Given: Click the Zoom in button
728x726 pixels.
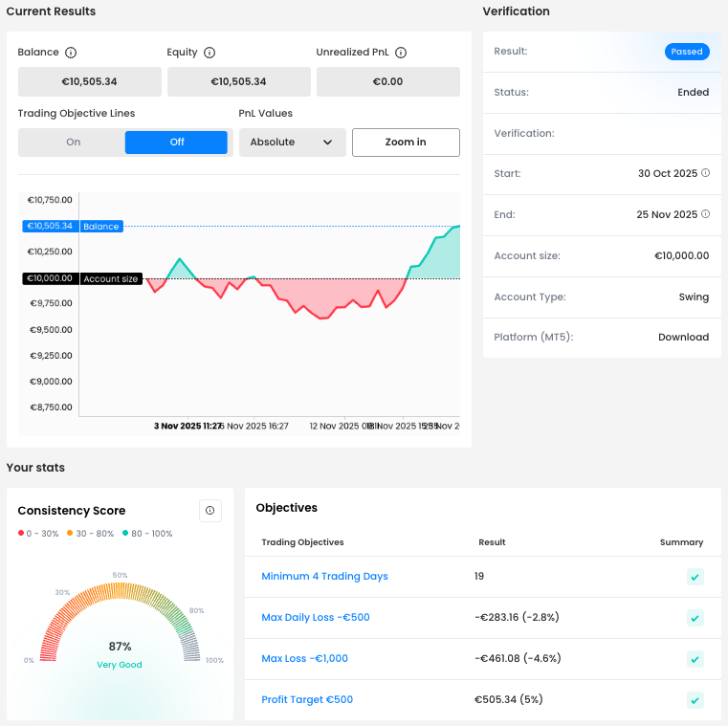Looking at the screenshot, I should coord(406,143).
